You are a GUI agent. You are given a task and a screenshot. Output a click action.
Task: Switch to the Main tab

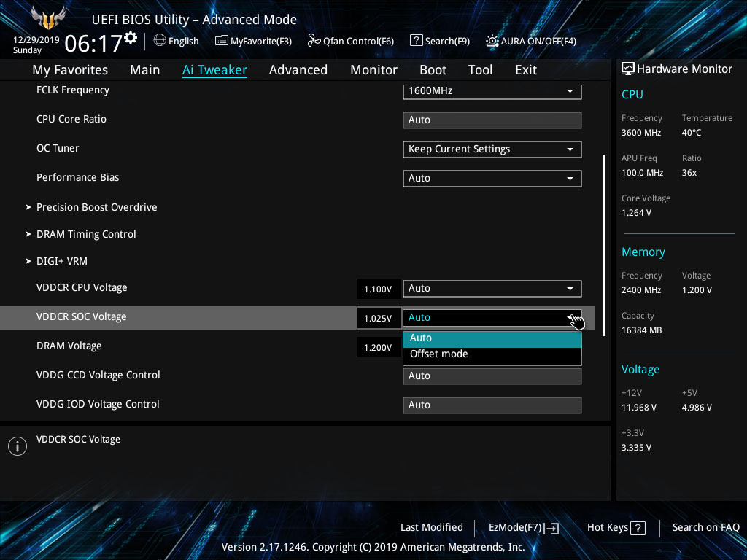coord(145,70)
